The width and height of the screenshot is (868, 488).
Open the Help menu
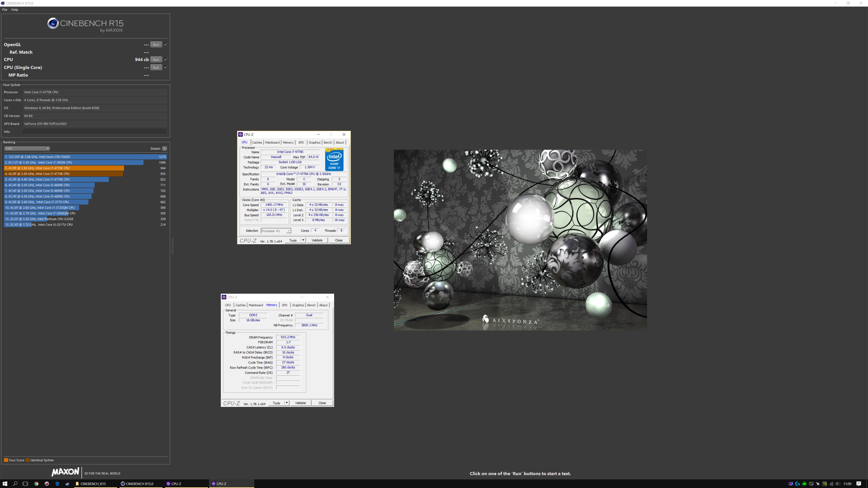(x=14, y=9)
